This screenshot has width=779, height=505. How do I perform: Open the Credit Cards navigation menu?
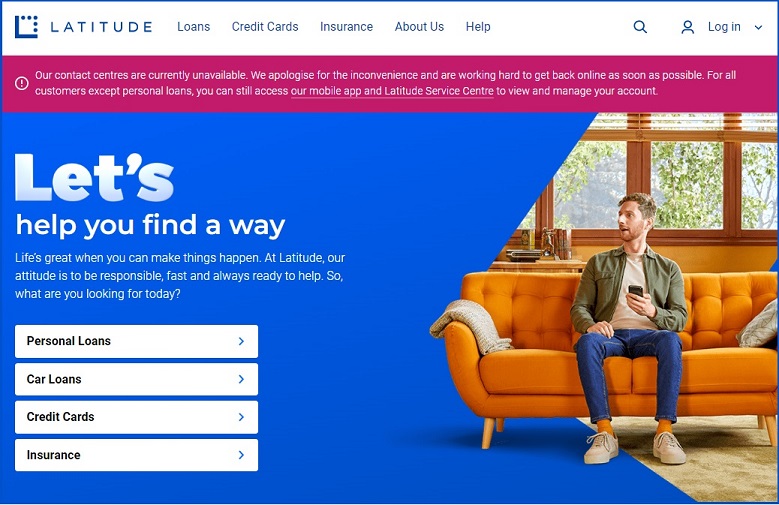[x=265, y=27]
